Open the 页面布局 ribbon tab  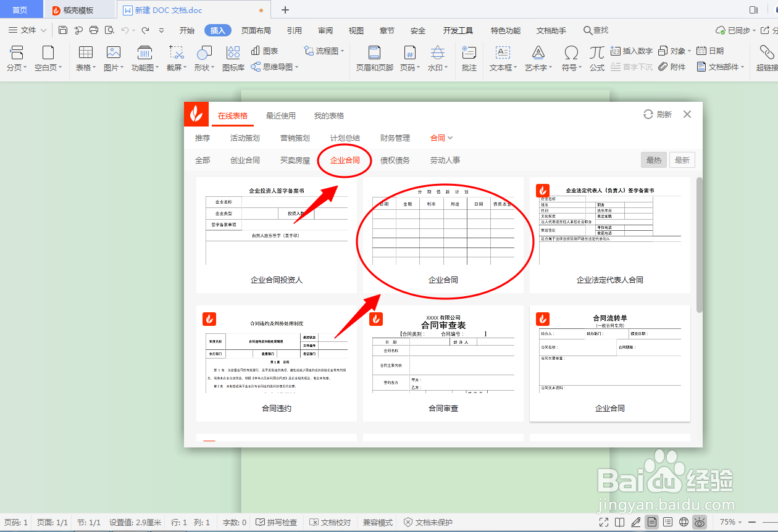(256, 30)
